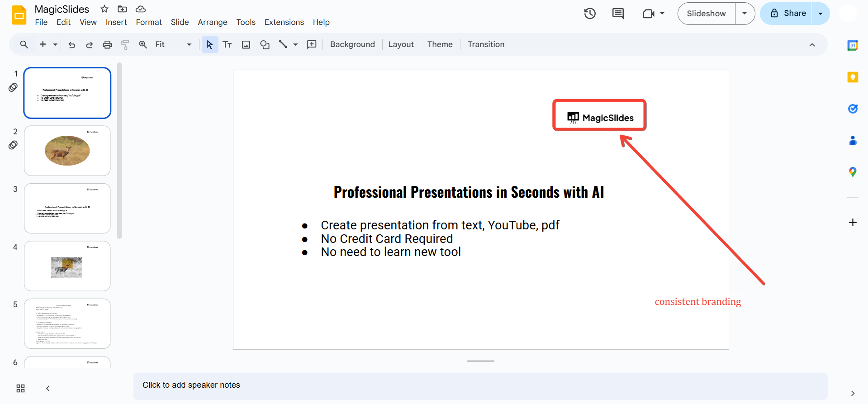Select slide 3 thumbnail
Image resolution: width=868 pixels, height=404 pixels.
click(67, 208)
